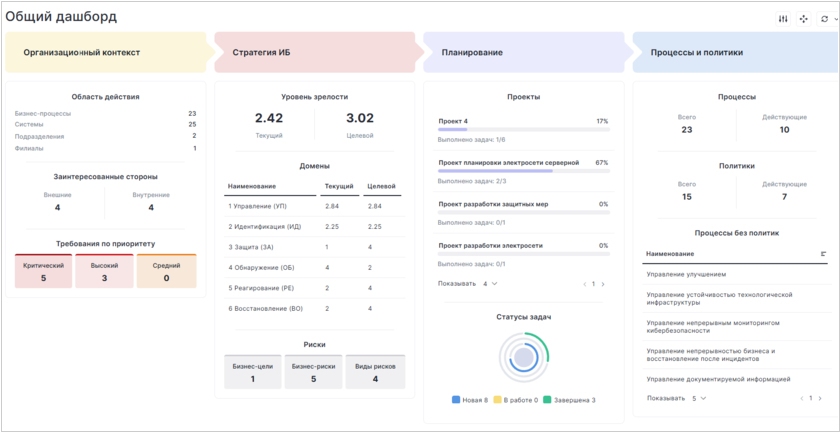Go to next page in Проекты list
The width and height of the screenshot is (840, 432).
coord(604,284)
